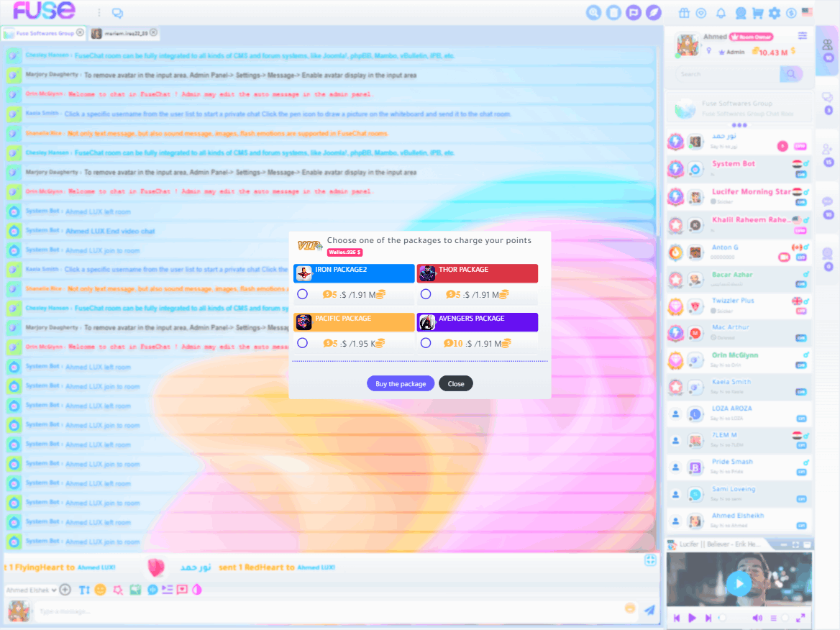Skip to previous track in media player
The width and height of the screenshot is (840, 630).
click(677, 618)
